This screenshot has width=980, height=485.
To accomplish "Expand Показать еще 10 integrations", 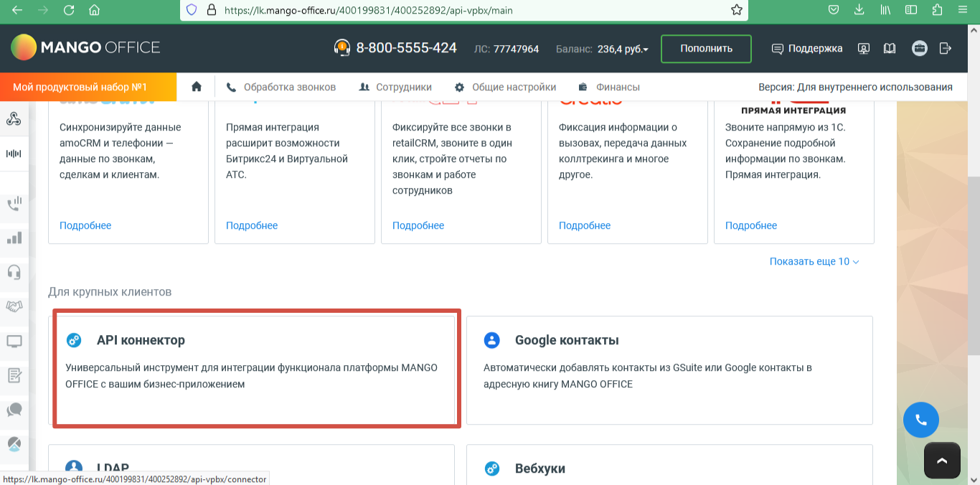I will click(x=814, y=262).
